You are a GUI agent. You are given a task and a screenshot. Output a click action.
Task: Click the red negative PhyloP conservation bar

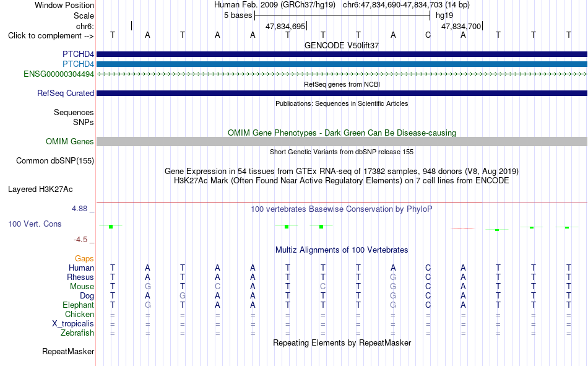point(463,228)
